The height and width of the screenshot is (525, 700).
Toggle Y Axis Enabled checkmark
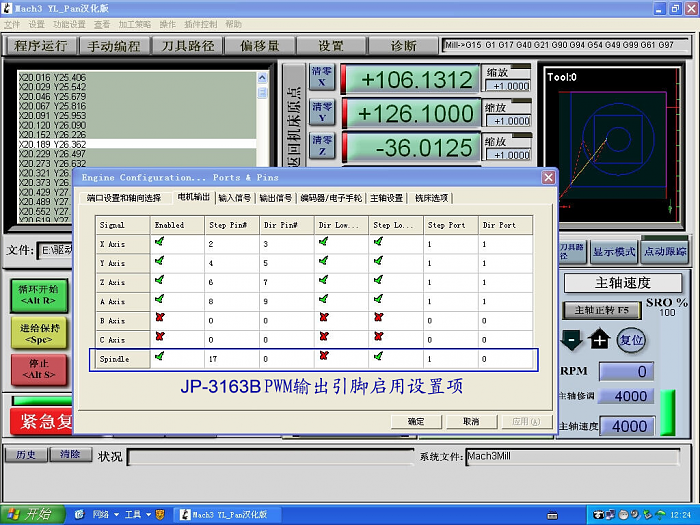point(159,261)
